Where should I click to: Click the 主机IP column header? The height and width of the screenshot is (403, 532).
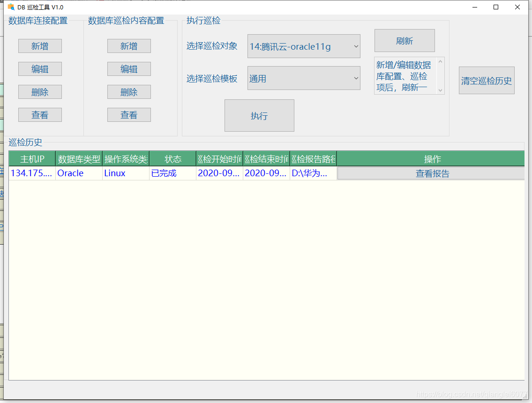[31, 158]
